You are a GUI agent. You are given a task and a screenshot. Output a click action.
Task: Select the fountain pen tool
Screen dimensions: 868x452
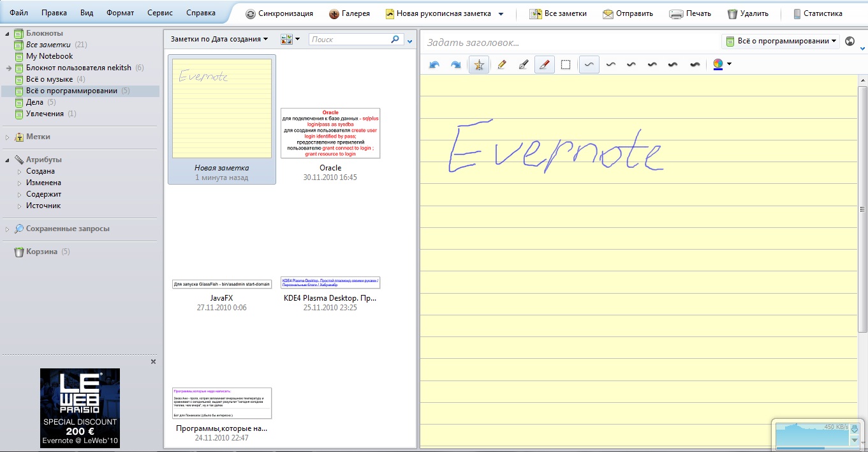(x=523, y=64)
